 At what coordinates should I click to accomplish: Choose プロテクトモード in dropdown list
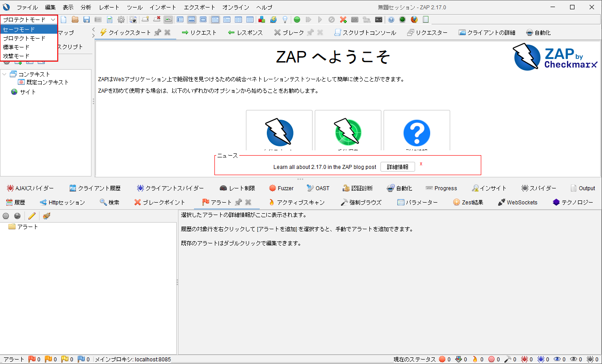[x=29, y=38]
